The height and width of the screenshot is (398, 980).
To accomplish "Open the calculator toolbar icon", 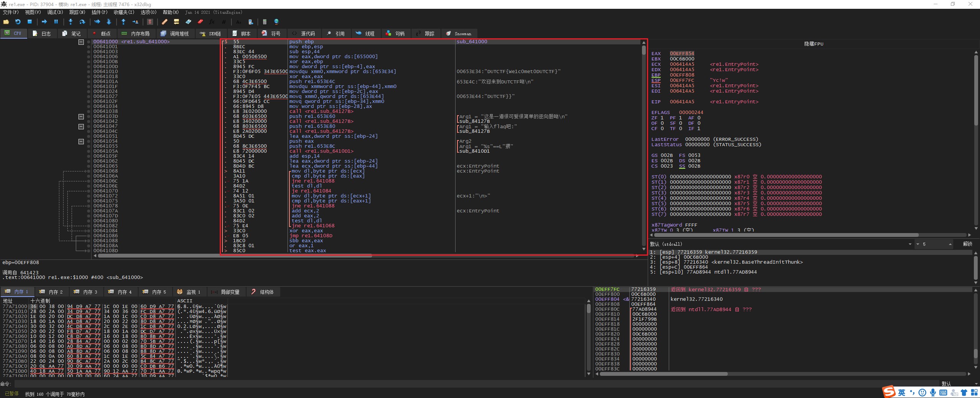I will tap(265, 22).
